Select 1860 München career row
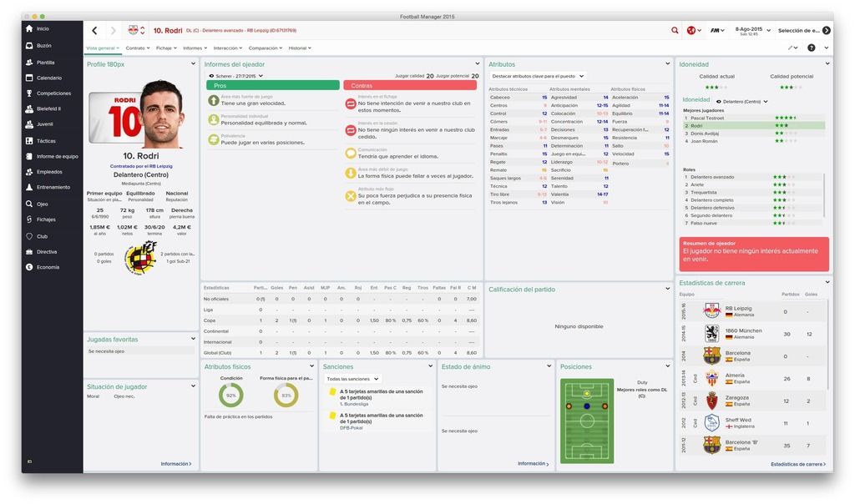This screenshot has width=855, height=504. pos(752,334)
